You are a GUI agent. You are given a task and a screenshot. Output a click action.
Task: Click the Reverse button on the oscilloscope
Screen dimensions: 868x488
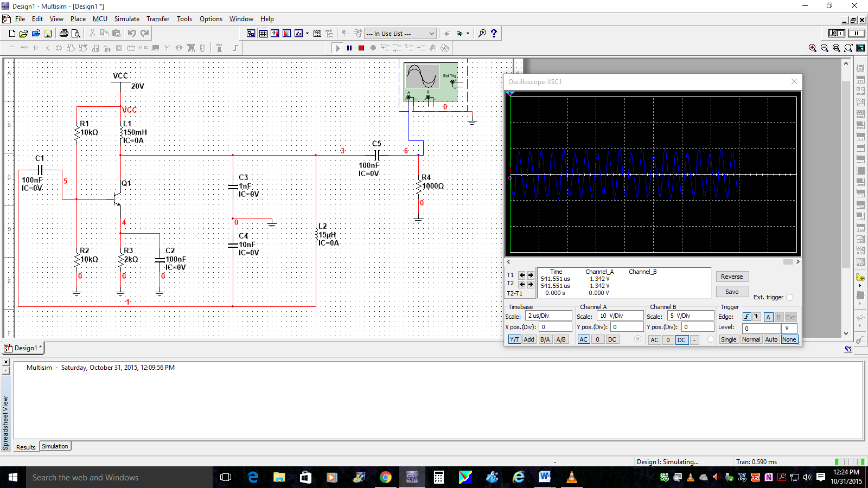732,277
